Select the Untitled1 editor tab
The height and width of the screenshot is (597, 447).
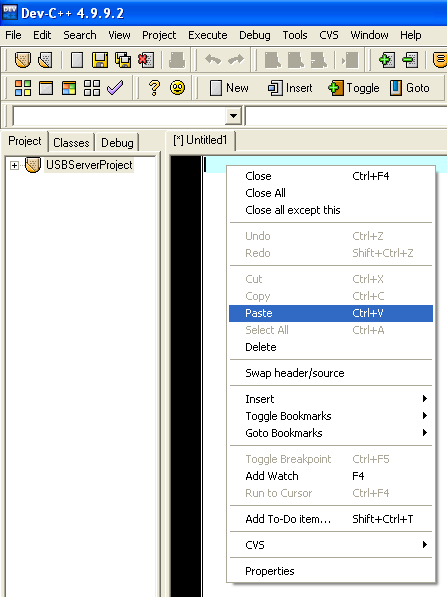click(x=200, y=140)
